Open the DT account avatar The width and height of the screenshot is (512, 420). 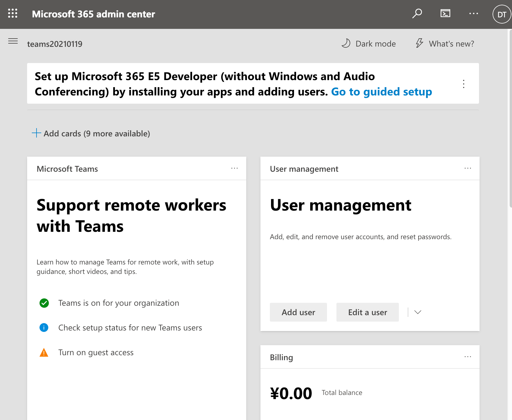tap(502, 14)
